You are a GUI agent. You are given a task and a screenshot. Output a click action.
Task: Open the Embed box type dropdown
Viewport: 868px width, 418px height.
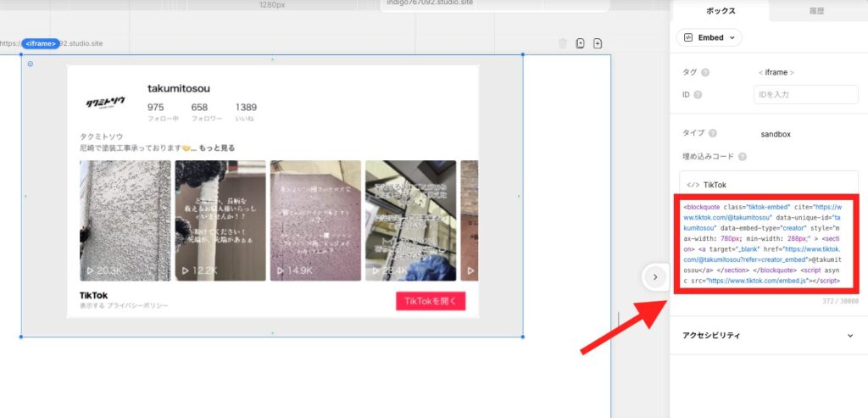pyautogui.click(x=709, y=37)
